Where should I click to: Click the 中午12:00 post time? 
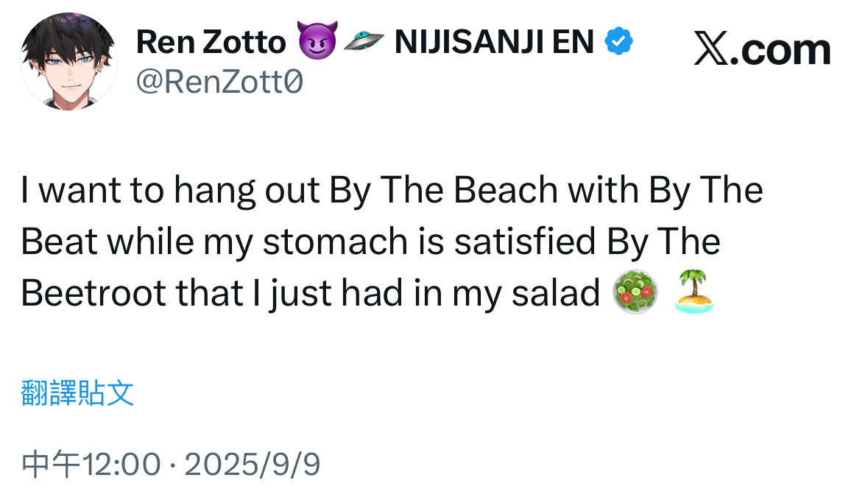91,465
